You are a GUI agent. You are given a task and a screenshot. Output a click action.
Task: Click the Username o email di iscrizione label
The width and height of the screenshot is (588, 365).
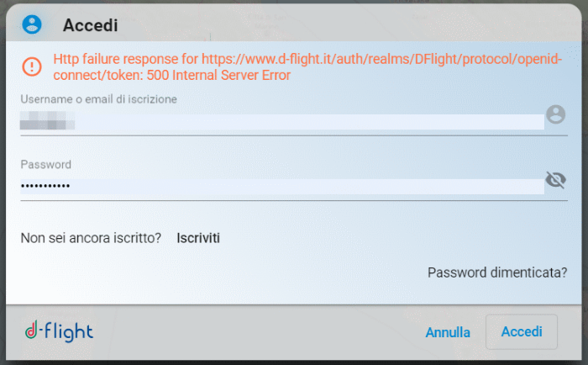click(98, 99)
